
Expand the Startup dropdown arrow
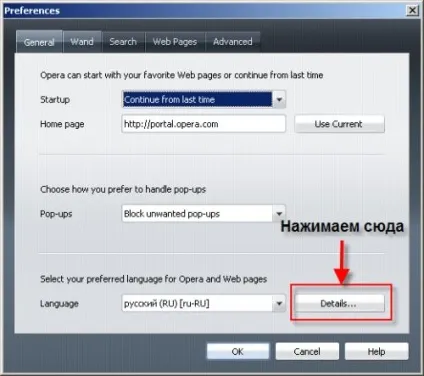279,99
